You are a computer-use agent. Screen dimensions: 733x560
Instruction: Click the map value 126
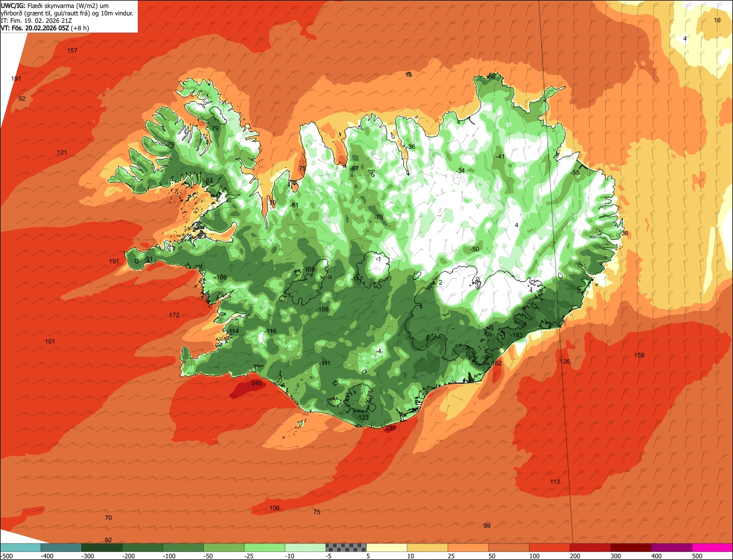(565, 362)
